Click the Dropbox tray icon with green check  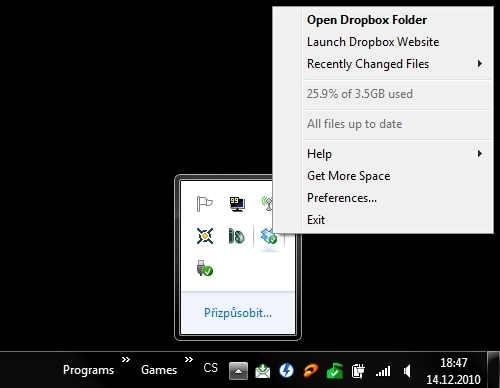[x=269, y=236]
